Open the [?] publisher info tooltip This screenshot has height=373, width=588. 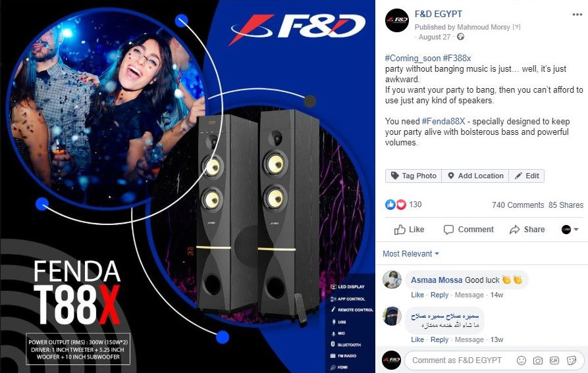tap(516, 27)
